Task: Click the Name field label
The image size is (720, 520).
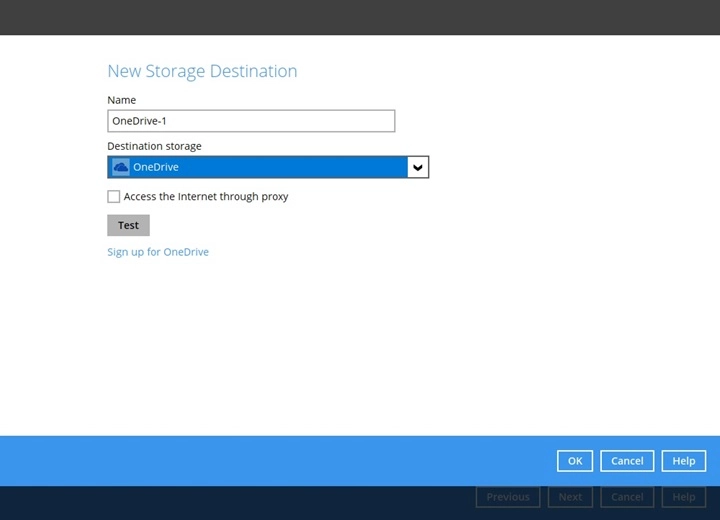Action: pos(122,100)
